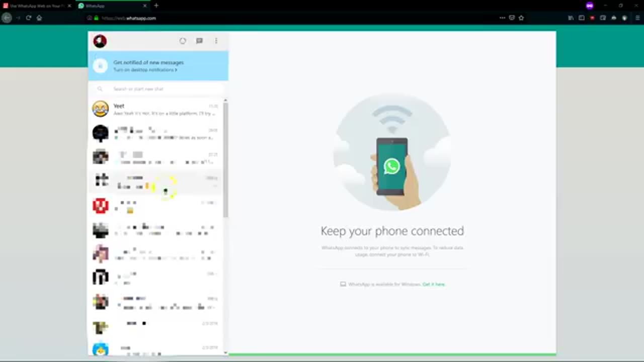Click the scroll-up arrow of the chat list

tap(225, 100)
